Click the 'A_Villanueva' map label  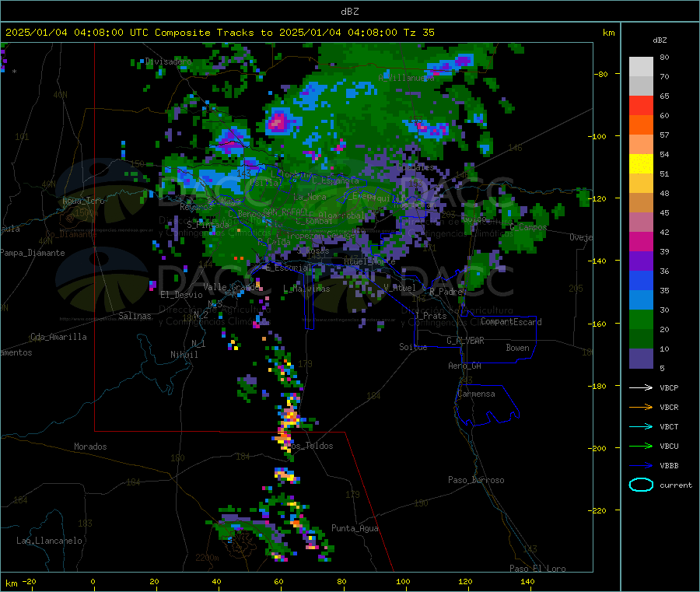click(x=406, y=78)
